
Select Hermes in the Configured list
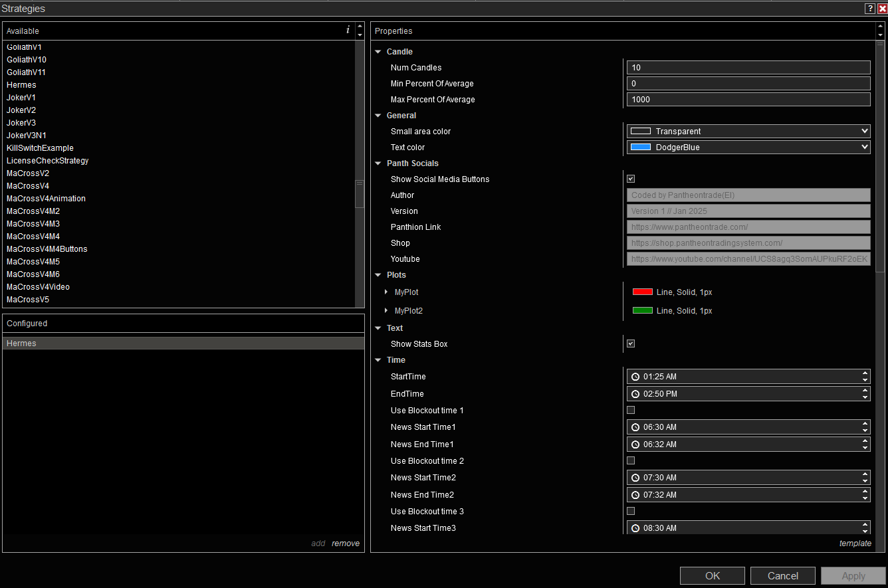[x=21, y=343]
